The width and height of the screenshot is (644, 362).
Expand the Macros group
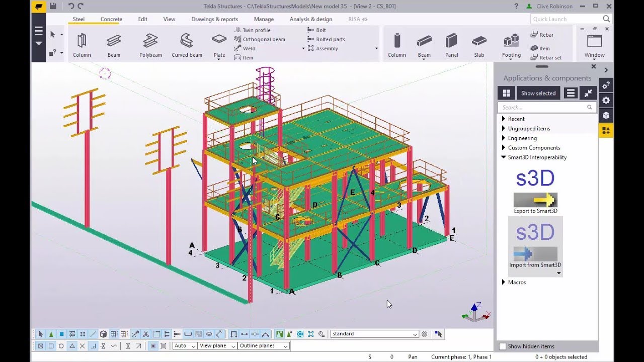point(504,282)
